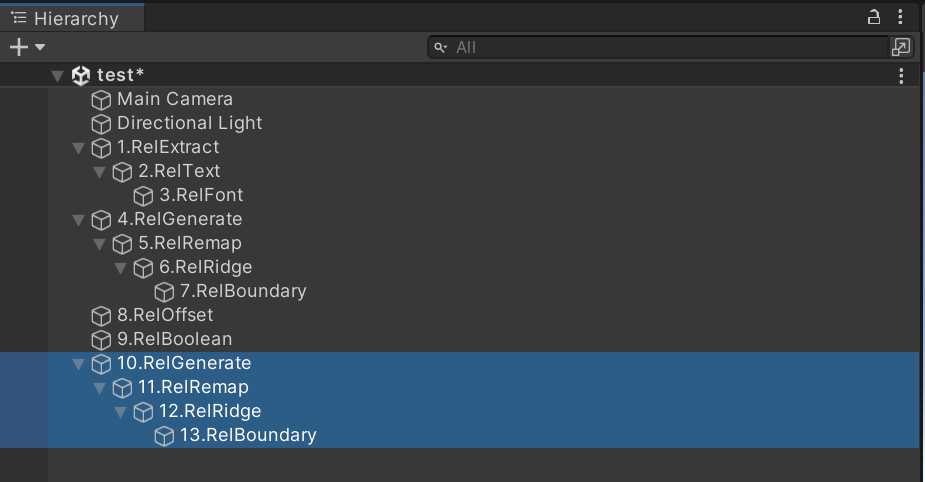
Task: Select the Directional Light object
Action: pyautogui.click(x=189, y=123)
